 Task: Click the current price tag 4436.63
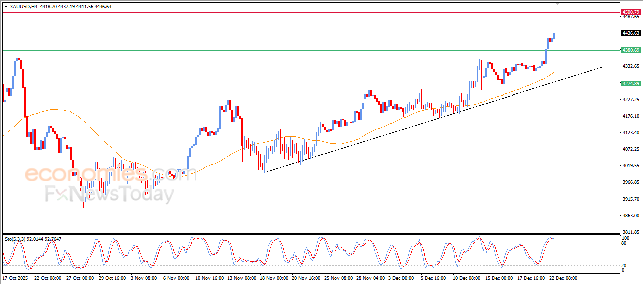tap(631, 33)
